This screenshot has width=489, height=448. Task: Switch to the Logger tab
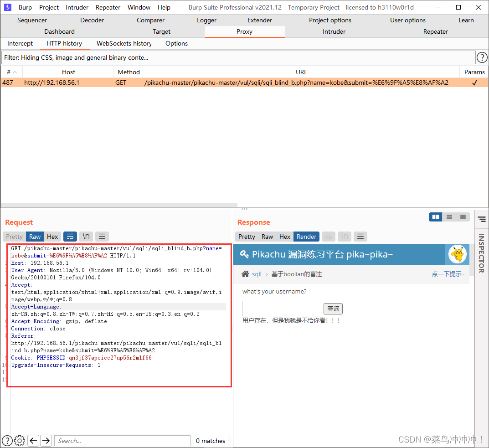coord(207,20)
